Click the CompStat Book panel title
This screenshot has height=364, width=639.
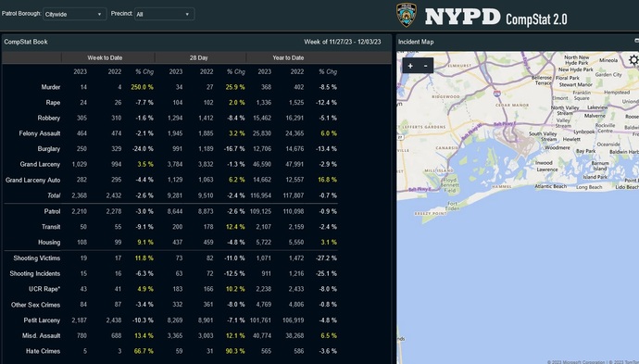(26, 42)
